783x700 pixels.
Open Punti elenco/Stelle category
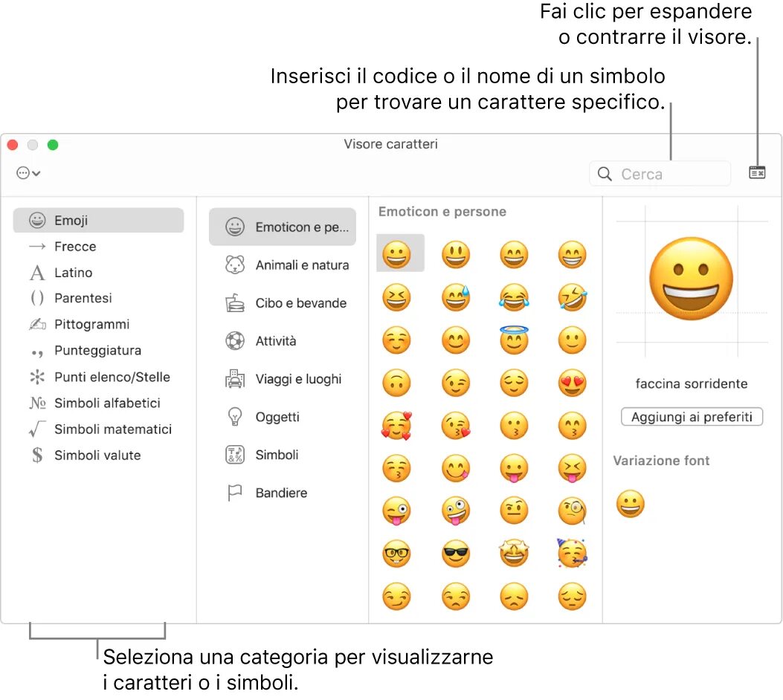click(98, 377)
